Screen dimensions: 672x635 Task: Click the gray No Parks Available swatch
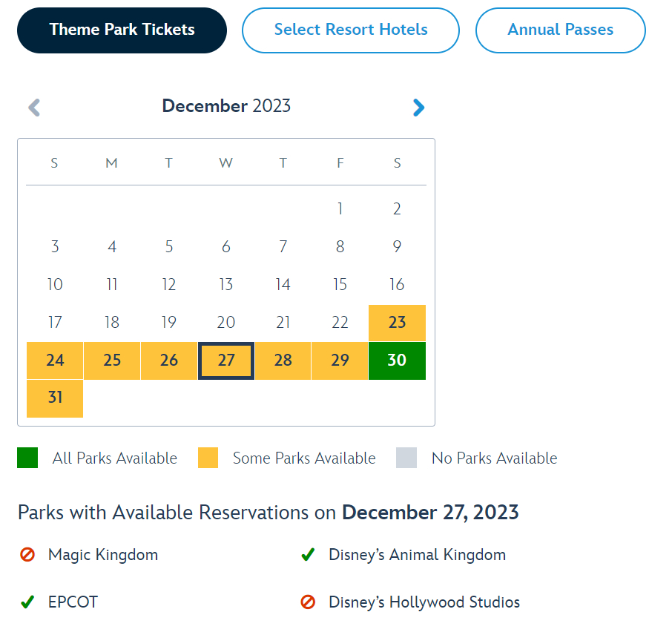click(406, 458)
